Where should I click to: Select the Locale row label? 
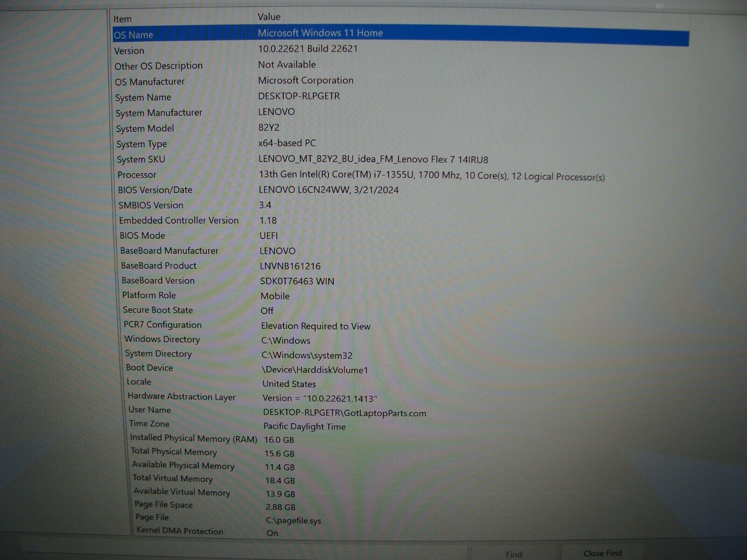coord(139,382)
